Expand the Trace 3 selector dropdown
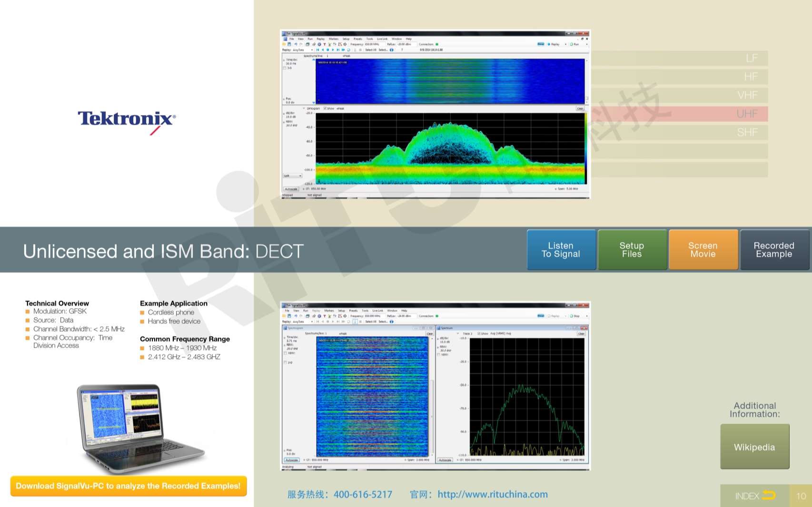812x507 pixels. [x=458, y=333]
